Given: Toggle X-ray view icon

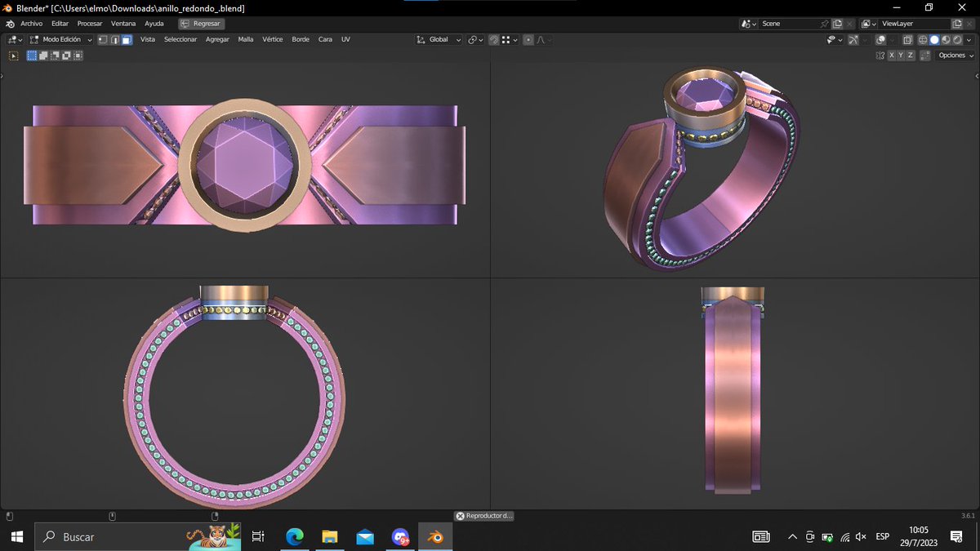Looking at the screenshot, I should click(907, 40).
